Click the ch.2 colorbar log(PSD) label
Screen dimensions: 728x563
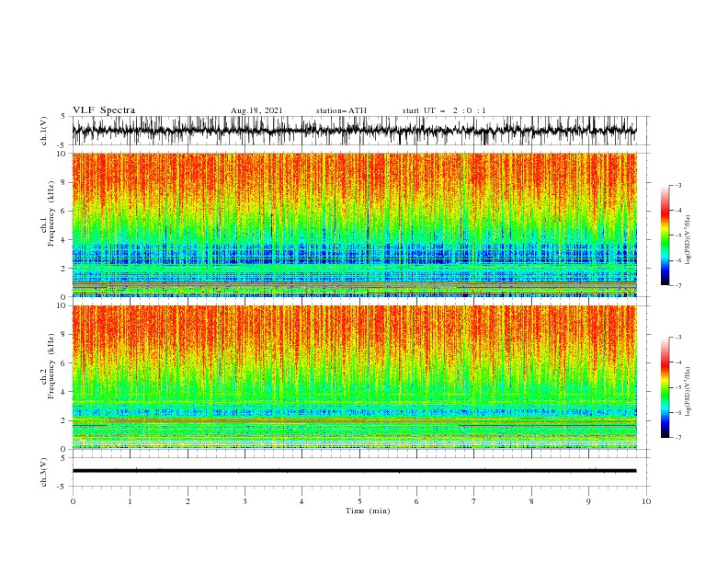(689, 392)
